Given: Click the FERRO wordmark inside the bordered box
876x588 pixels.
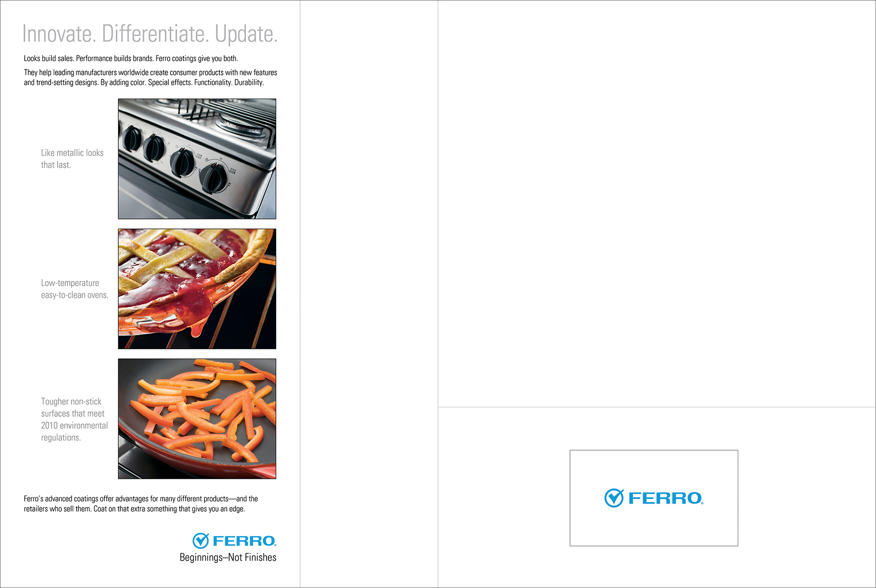Looking at the screenshot, I should pos(666,498).
